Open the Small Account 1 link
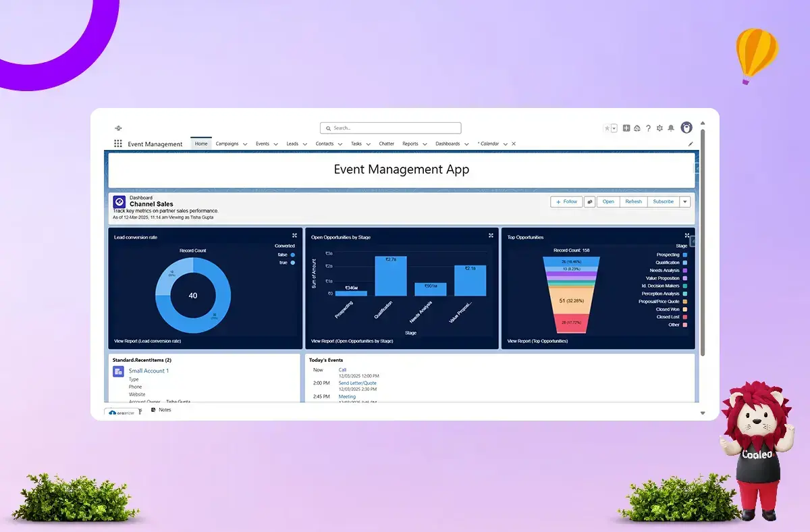The height and width of the screenshot is (532, 810). pyautogui.click(x=148, y=371)
